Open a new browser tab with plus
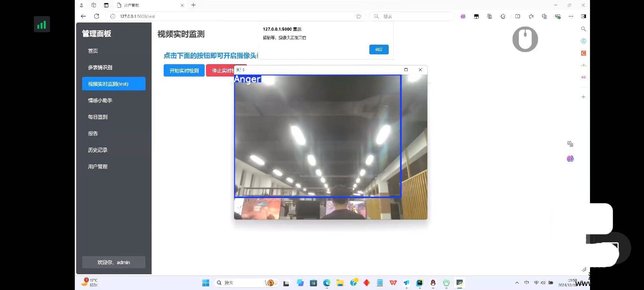 pos(194,5)
